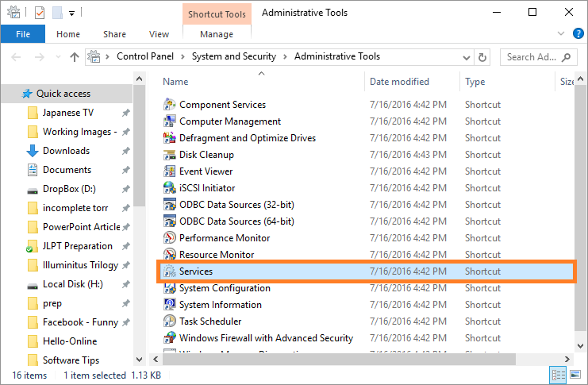The width and height of the screenshot is (588, 385).
Task: Click the Search Administrative Tools box
Action: click(539, 57)
